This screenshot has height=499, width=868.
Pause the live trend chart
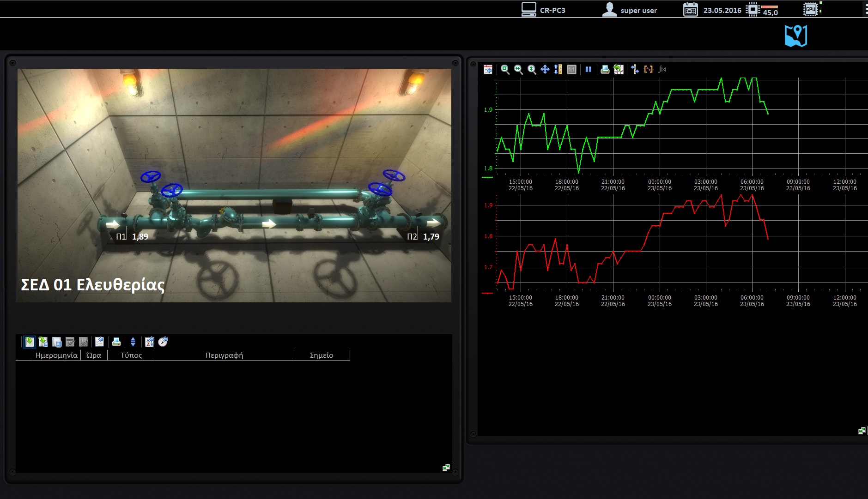point(589,70)
